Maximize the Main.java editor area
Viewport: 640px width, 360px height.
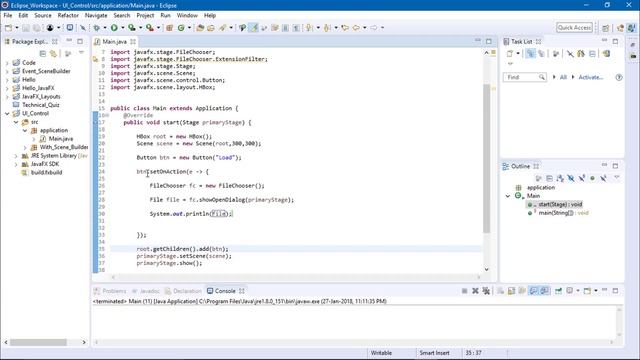[x=489, y=41]
